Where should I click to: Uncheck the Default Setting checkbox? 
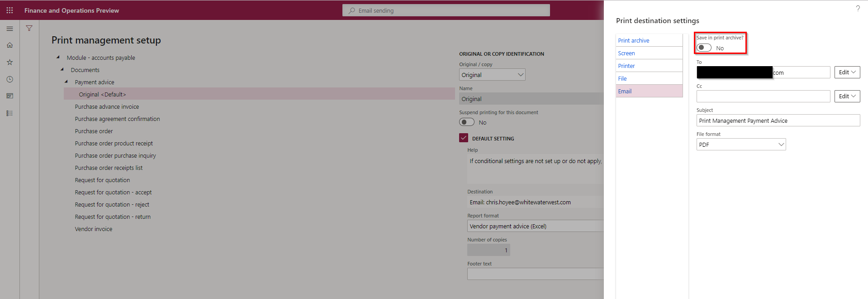[464, 138]
